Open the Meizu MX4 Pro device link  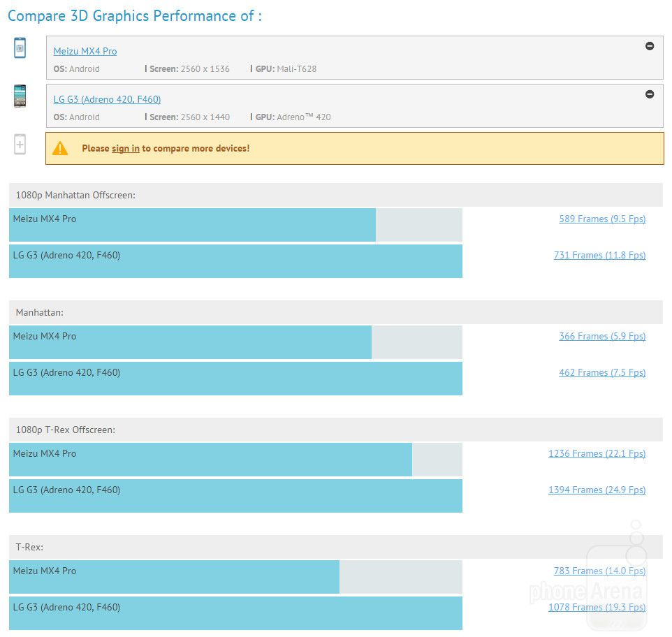pos(85,51)
